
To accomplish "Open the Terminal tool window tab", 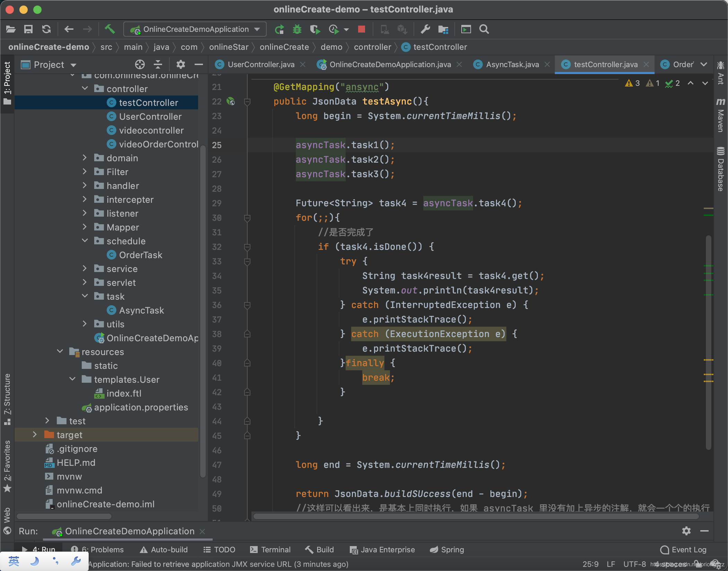I will pyautogui.click(x=270, y=550).
